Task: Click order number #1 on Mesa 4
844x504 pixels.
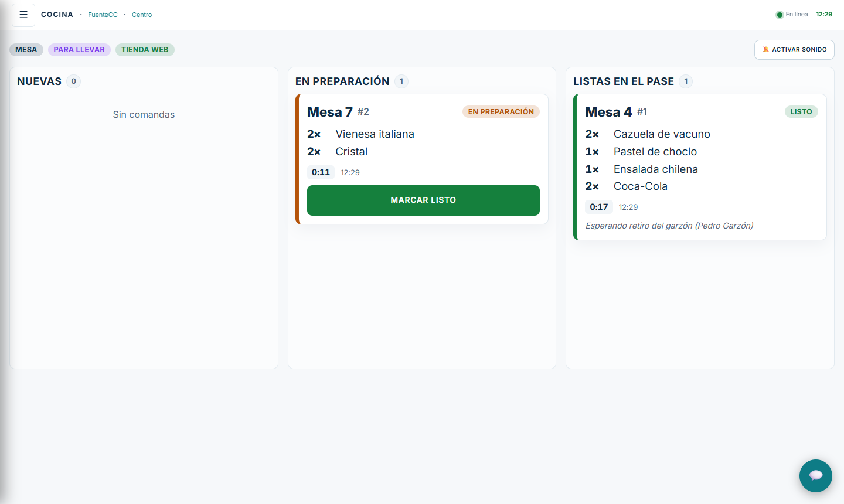Action: pyautogui.click(x=642, y=111)
